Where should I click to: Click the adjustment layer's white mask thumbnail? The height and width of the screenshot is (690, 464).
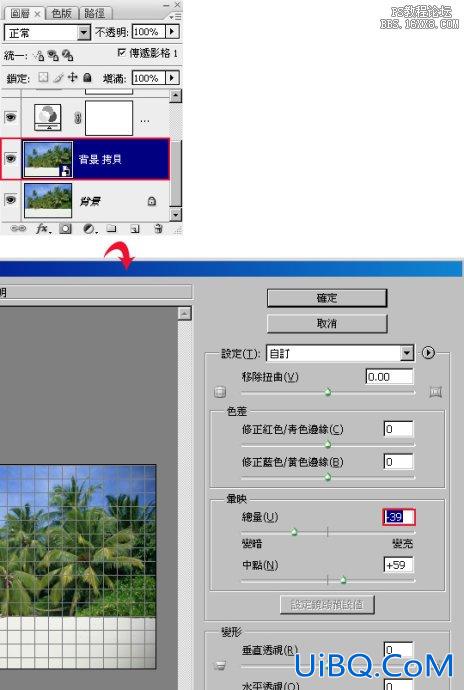point(109,117)
